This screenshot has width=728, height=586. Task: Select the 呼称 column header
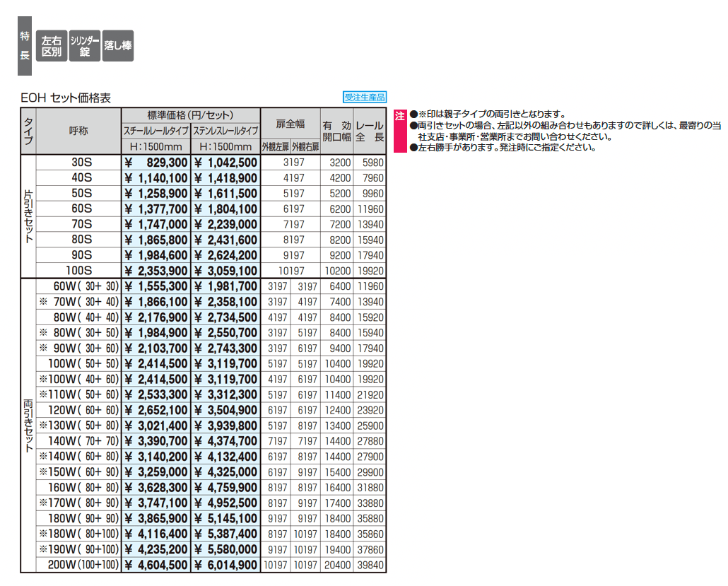(x=79, y=131)
